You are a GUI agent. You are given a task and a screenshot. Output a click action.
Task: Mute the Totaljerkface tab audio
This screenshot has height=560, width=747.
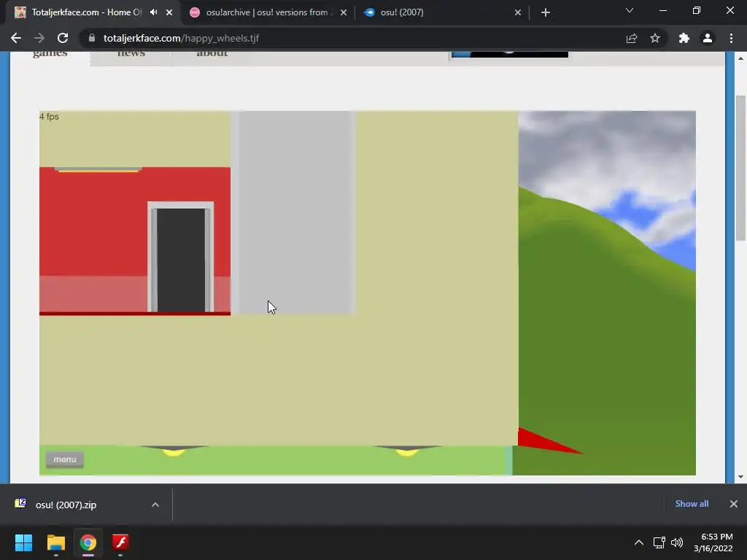153,12
